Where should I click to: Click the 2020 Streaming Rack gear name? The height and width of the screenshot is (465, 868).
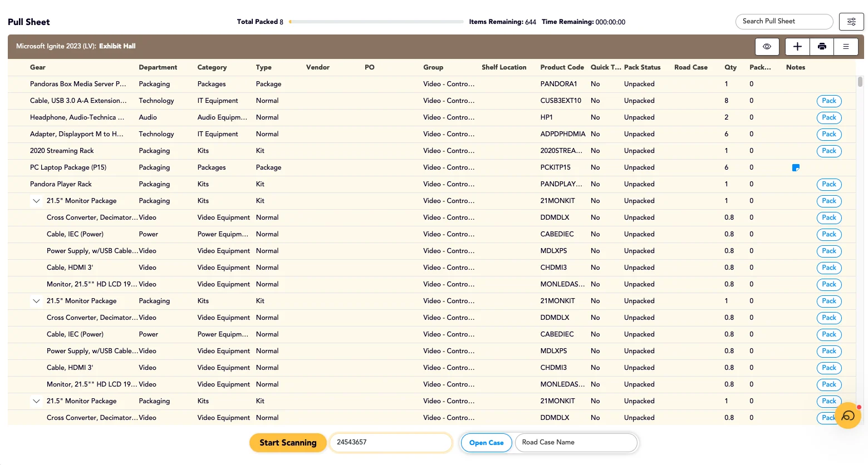pyautogui.click(x=62, y=151)
